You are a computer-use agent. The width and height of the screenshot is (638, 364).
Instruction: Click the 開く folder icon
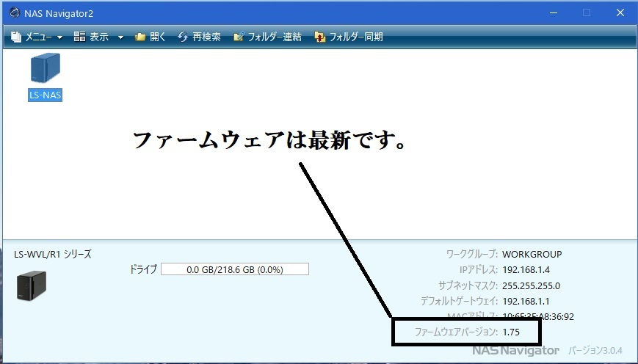[140, 37]
